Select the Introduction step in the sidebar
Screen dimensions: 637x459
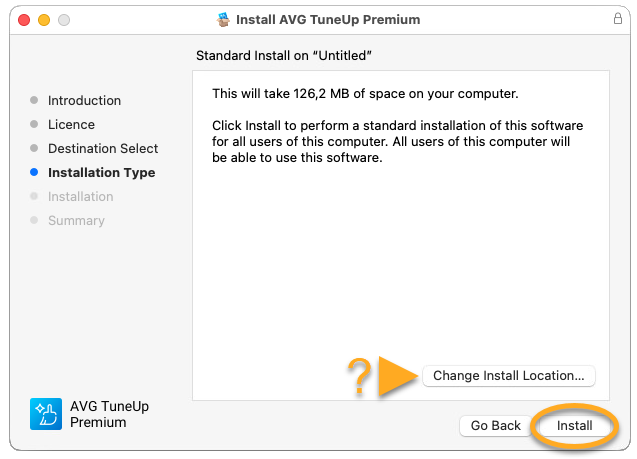coord(84,101)
